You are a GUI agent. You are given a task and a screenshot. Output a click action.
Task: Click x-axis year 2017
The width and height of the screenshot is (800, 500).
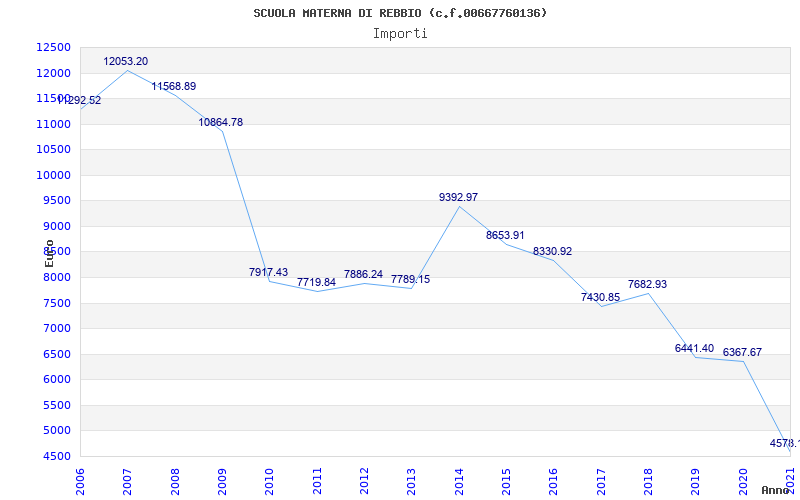coord(601,481)
